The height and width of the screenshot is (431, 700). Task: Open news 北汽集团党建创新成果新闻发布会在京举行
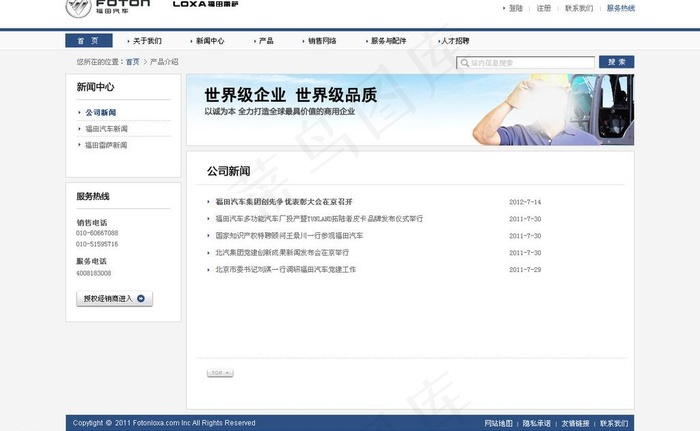tap(282, 252)
